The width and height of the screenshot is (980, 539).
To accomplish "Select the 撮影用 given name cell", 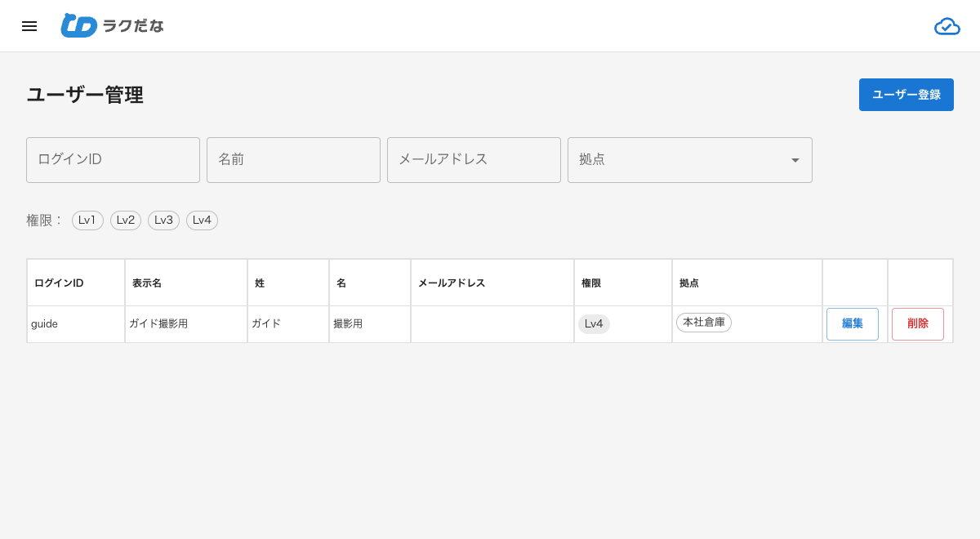I will click(x=370, y=324).
